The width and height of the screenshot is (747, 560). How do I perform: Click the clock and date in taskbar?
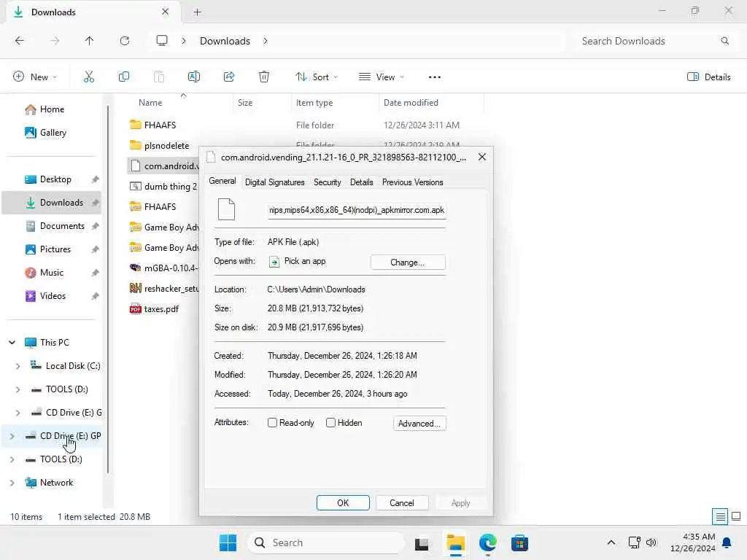click(693, 542)
